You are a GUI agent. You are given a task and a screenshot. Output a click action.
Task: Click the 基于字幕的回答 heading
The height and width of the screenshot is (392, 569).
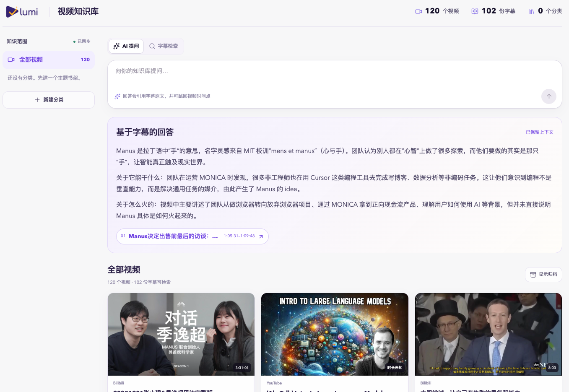[145, 132]
